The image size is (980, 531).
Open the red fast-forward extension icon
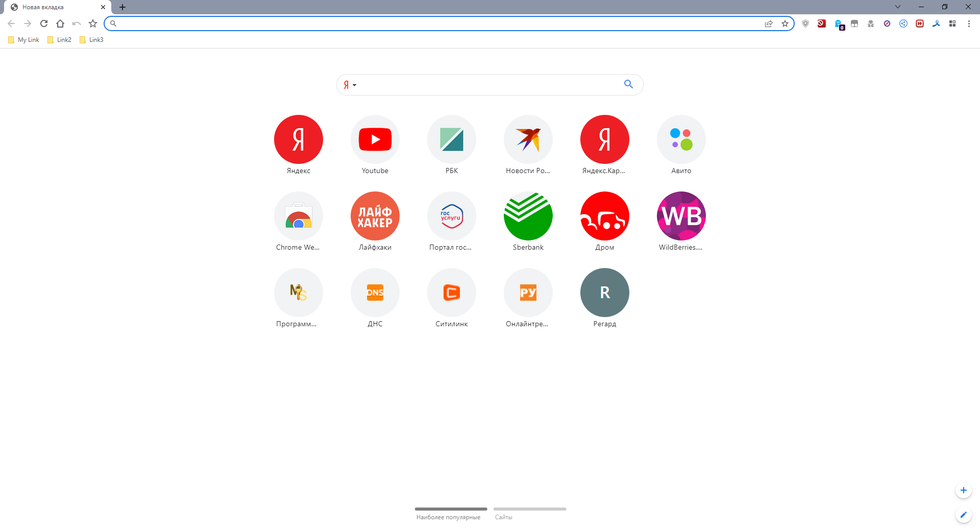920,23
